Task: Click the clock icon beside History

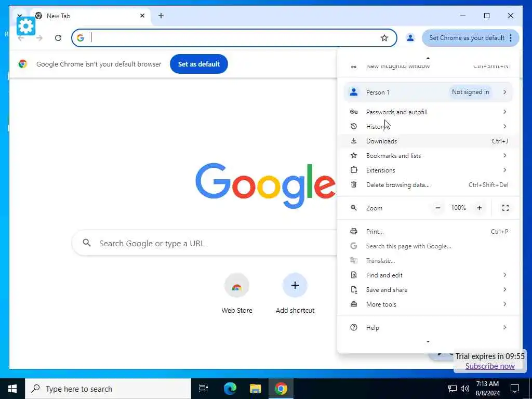Action: click(353, 126)
